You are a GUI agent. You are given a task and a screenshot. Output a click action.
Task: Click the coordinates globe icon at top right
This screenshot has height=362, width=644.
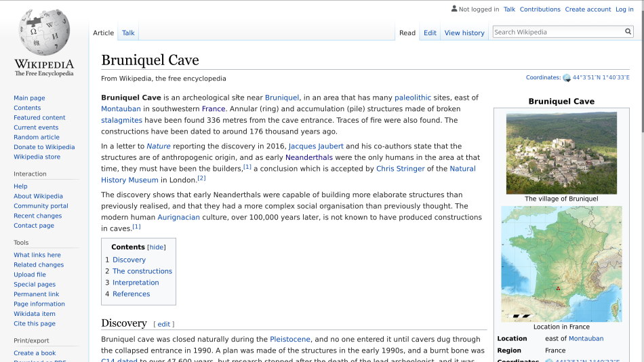(x=567, y=78)
